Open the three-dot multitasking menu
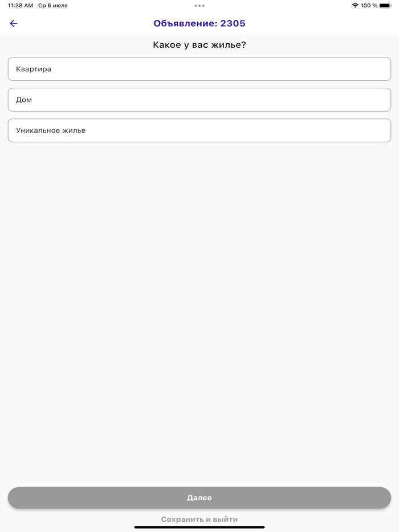The image size is (399, 532). [x=199, y=6]
